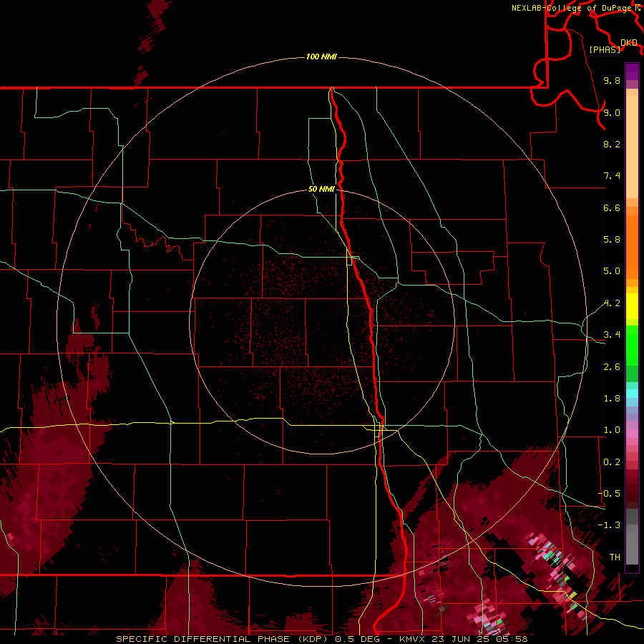The width and height of the screenshot is (644, 644).
Task: Pick the orange segment on the color bar
Action: 632,248
